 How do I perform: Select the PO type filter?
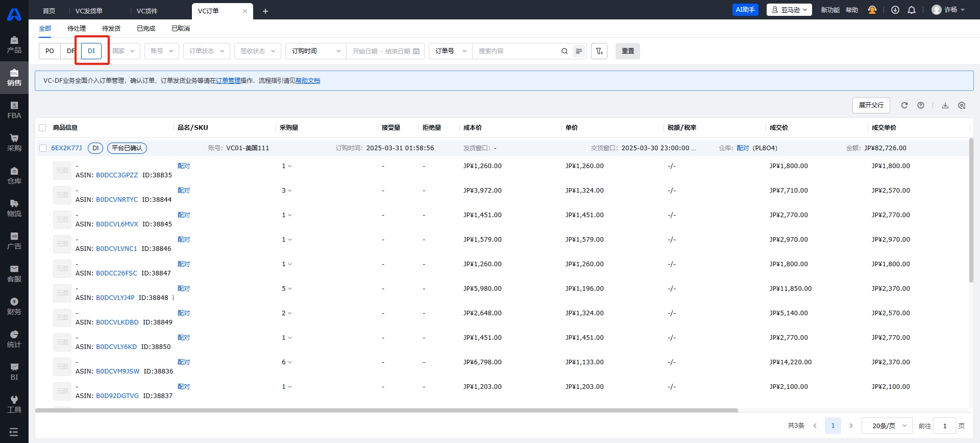(50, 51)
